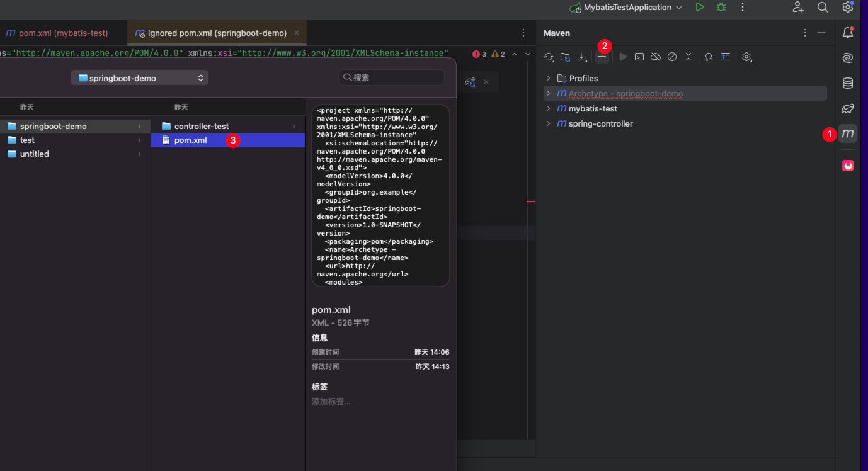Run MybatisTestApplication with the green play icon
The width and height of the screenshot is (868, 471).
point(700,7)
